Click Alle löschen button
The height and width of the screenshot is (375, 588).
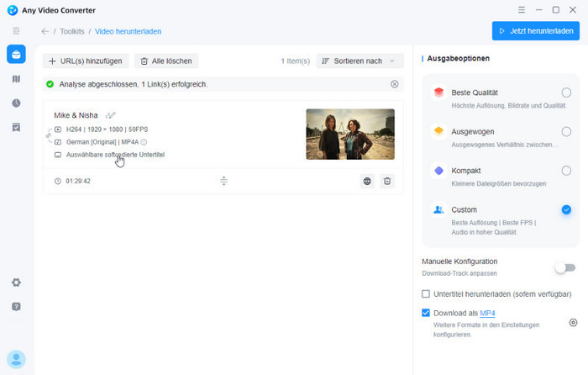coord(166,61)
